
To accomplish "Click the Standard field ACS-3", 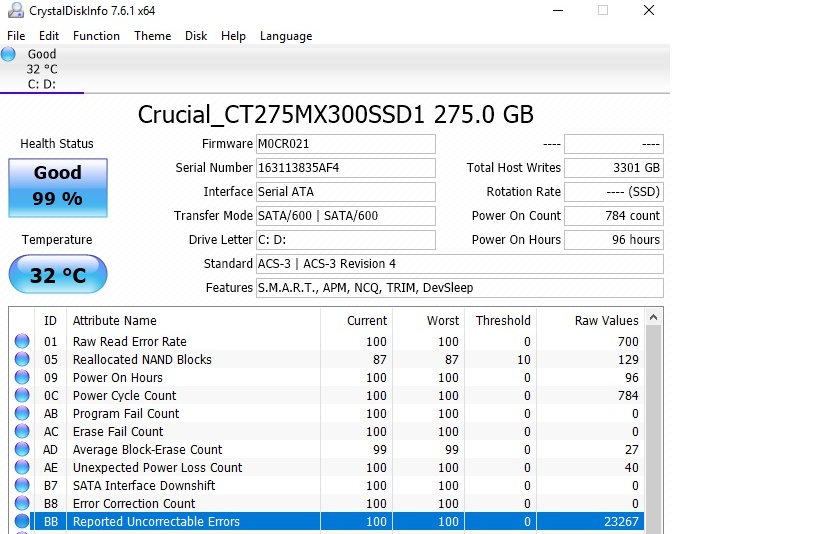I will 460,264.
